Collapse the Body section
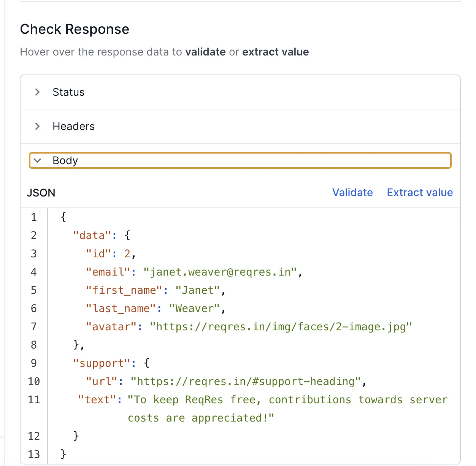 [37, 160]
